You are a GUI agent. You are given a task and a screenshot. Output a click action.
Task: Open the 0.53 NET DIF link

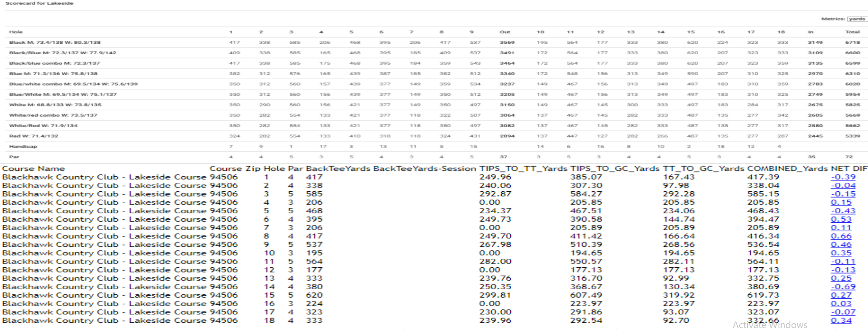pyautogui.click(x=841, y=219)
